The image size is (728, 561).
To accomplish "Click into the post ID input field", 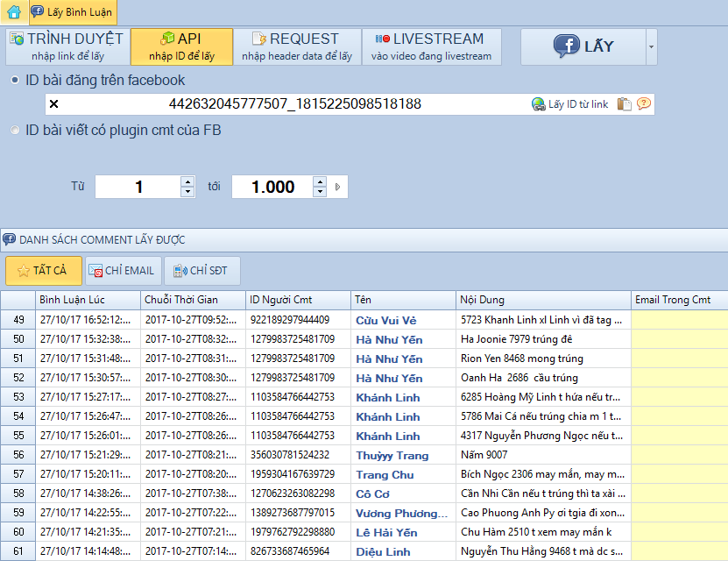I will [295, 104].
